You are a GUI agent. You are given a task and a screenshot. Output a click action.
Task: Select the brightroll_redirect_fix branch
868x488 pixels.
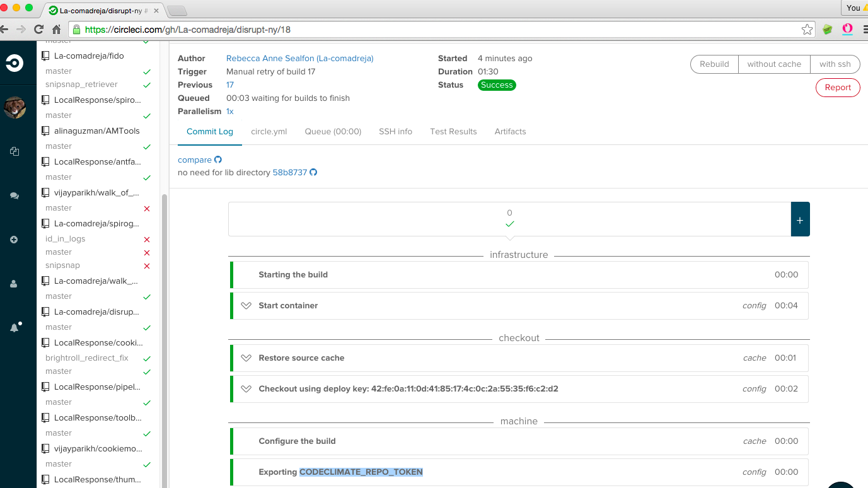pyautogui.click(x=87, y=358)
